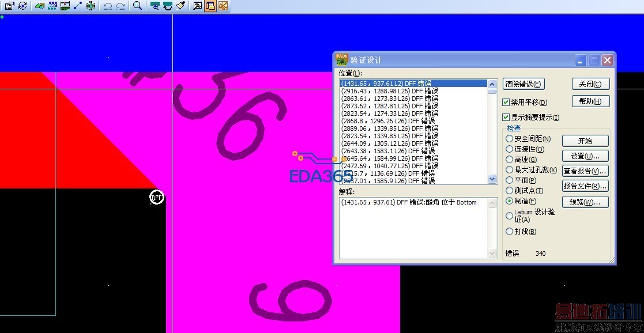Screen dimensions: 644x333
Task: Activate the magnifier zoom tool
Action: pyautogui.click(x=138, y=6)
